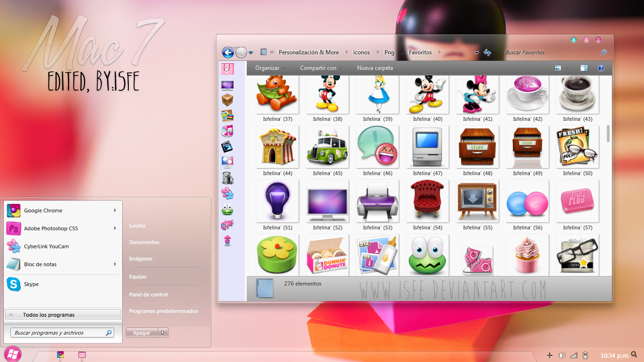Open the address bar history dropdown
Image resolution: width=644 pixels, height=362 pixels.
(x=477, y=53)
